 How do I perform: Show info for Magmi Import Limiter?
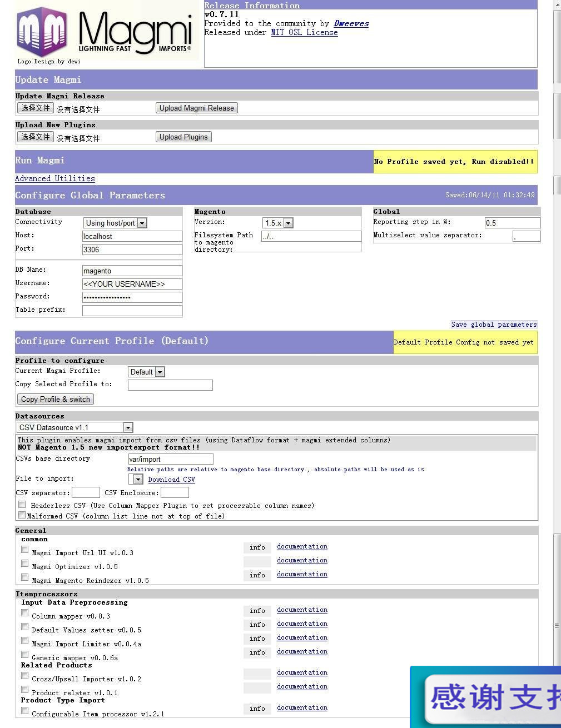pos(257,639)
